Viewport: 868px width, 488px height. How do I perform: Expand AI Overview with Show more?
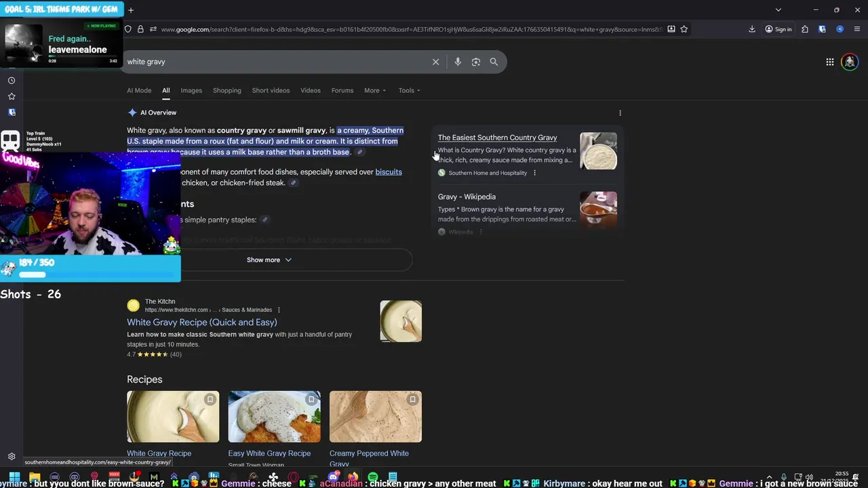(x=269, y=260)
